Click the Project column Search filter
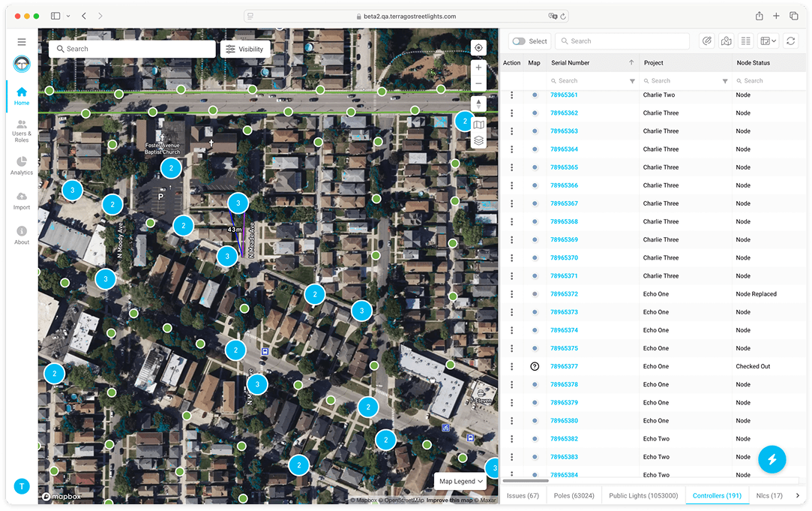The width and height of the screenshot is (812, 511). coord(681,81)
